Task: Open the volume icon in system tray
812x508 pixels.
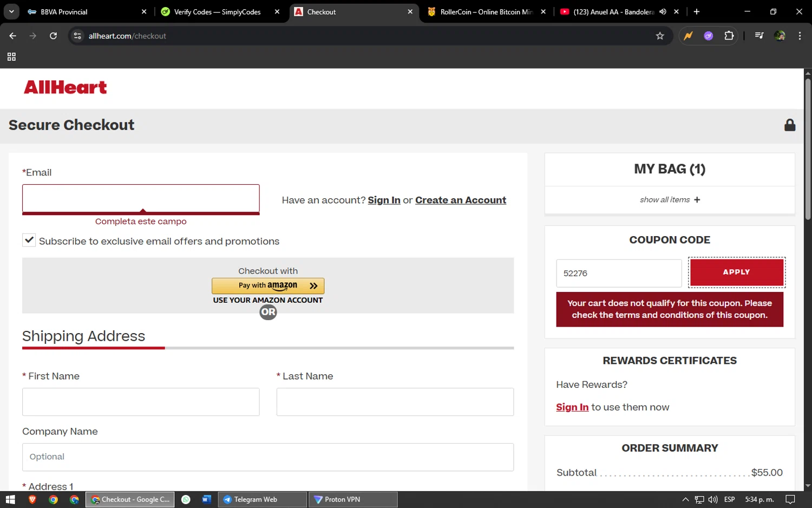Action: point(713,499)
